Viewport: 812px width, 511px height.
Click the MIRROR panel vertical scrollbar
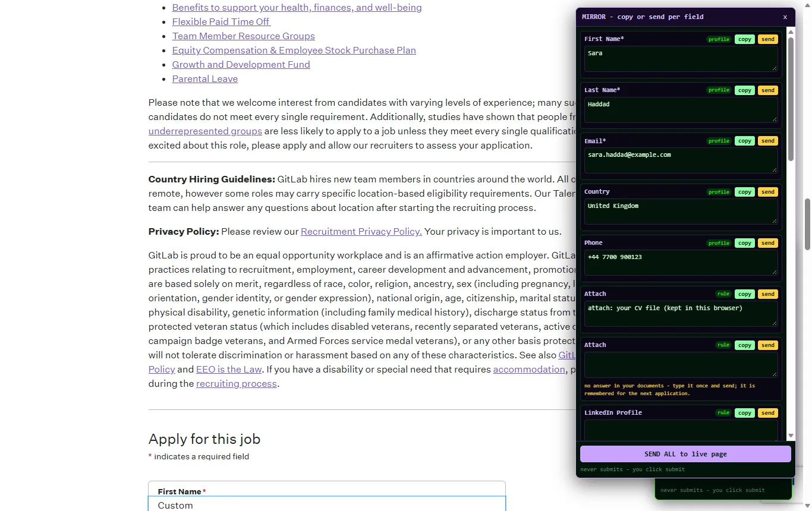coord(791,100)
